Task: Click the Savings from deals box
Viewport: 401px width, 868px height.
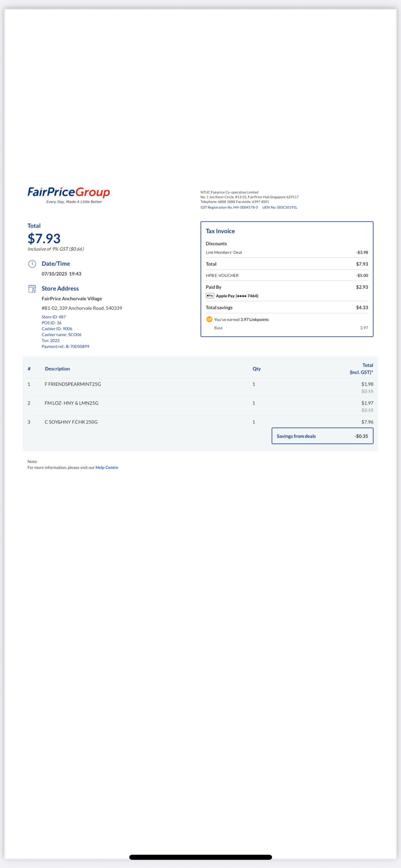Action: click(322, 436)
